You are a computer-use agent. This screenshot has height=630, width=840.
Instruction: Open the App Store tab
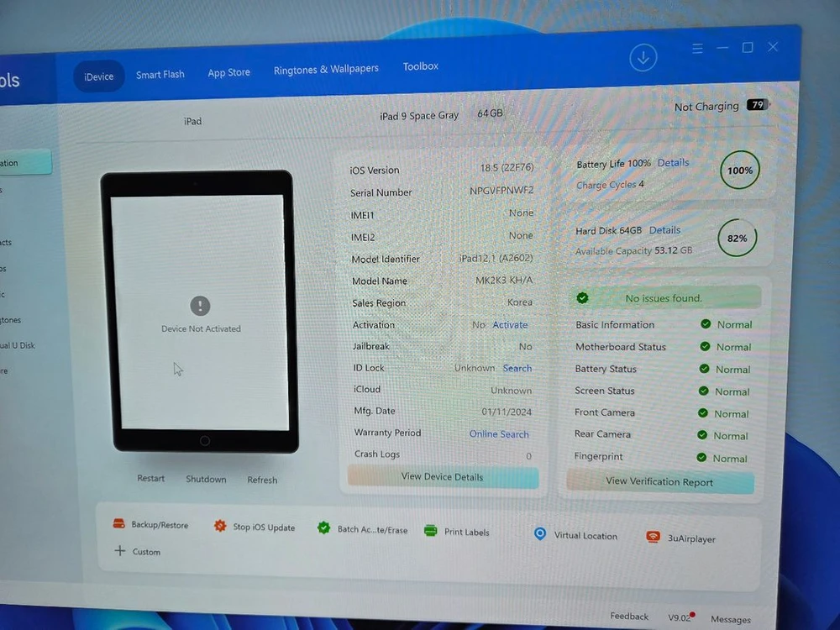click(228, 72)
